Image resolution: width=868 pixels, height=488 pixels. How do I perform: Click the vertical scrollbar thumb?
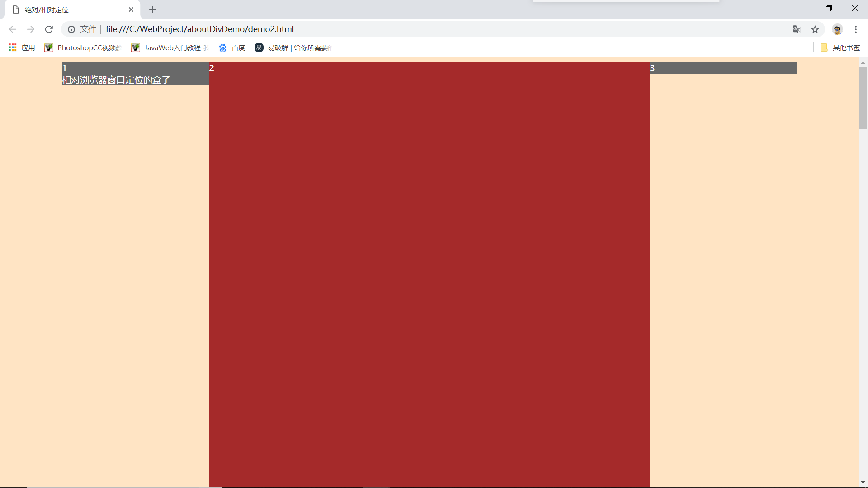click(863, 98)
